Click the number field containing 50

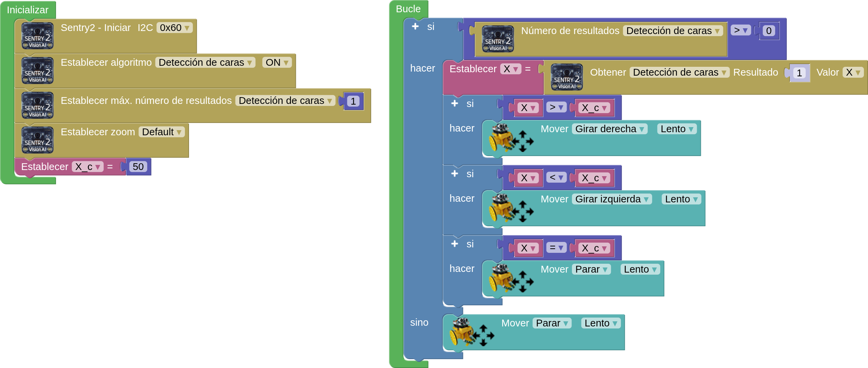tap(138, 167)
